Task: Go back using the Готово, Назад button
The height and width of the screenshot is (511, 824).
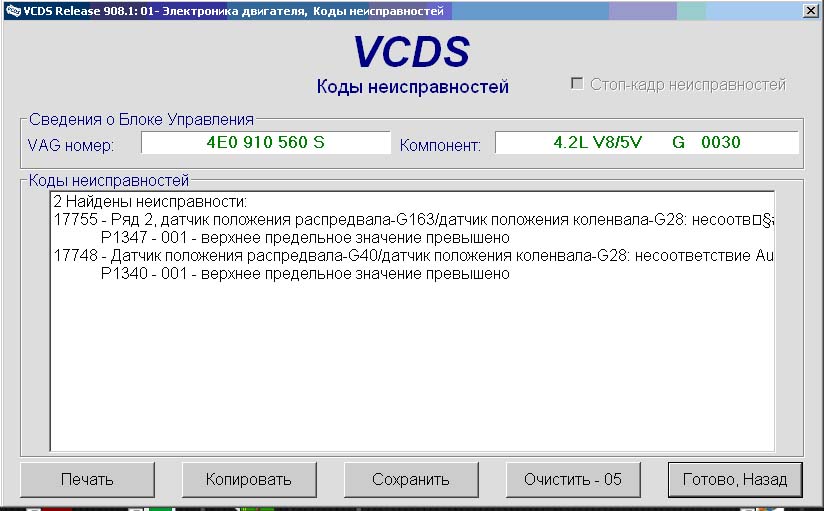Action: 734,479
